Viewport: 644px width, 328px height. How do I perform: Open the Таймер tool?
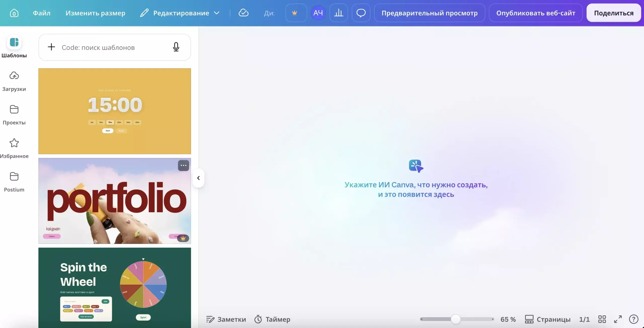click(272, 319)
